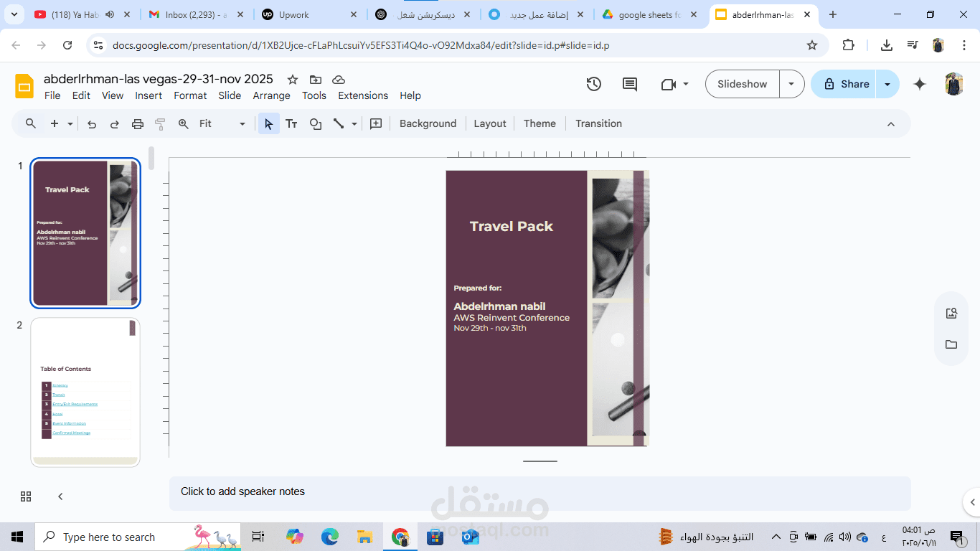Viewport: 980px width, 551px height.
Task: Open the Slideshow options dropdown arrow
Action: (x=791, y=84)
